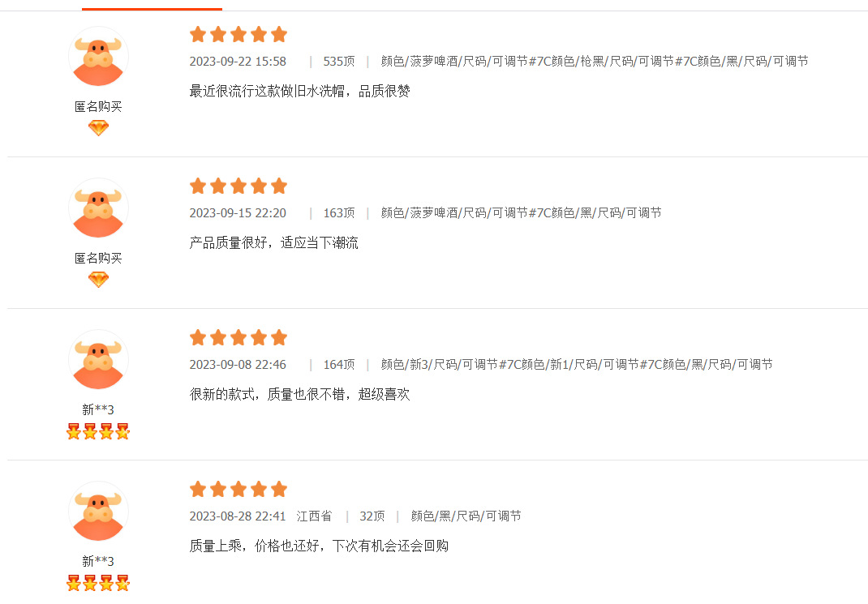Click the medal badges for the 2023-09-08 reviewer
The image size is (868, 604).
(x=98, y=431)
